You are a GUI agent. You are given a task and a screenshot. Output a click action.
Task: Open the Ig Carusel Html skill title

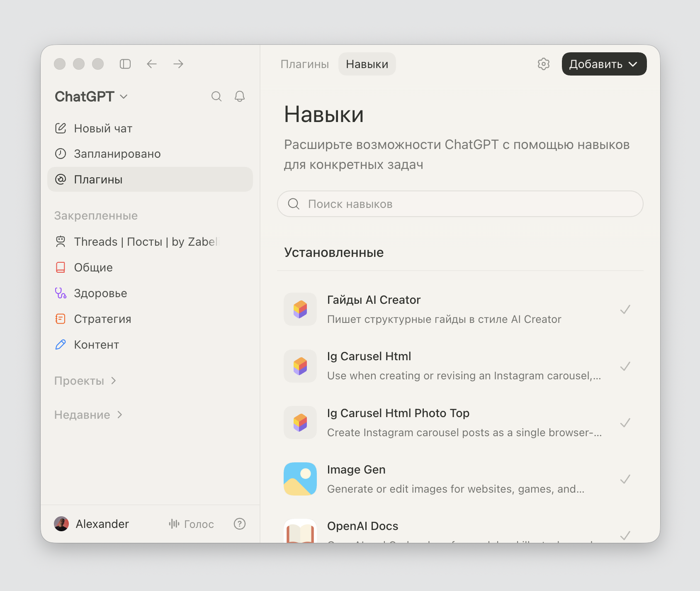[x=369, y=356]
